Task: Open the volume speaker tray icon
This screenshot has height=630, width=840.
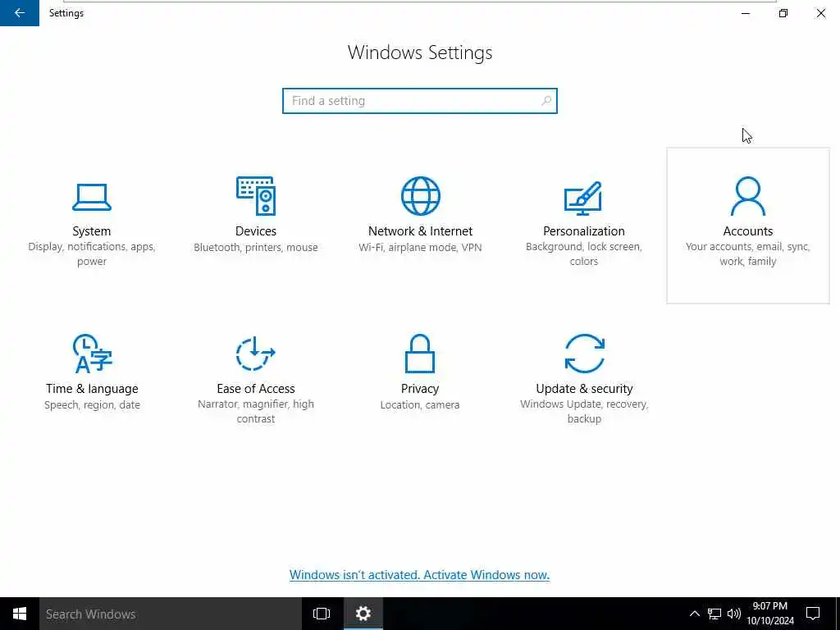Action: (734, 614)
